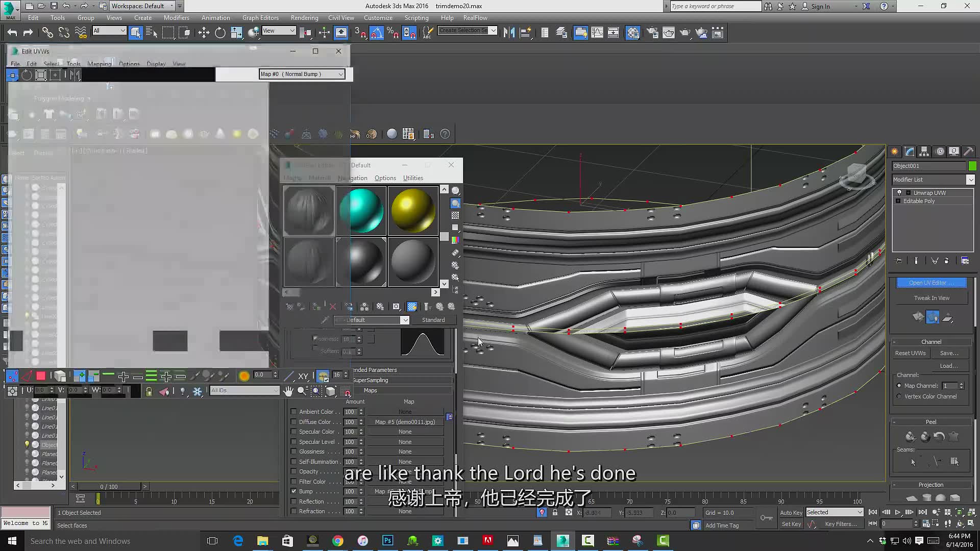
Task: Click the green object color swatch
Action: click(972, 166)
